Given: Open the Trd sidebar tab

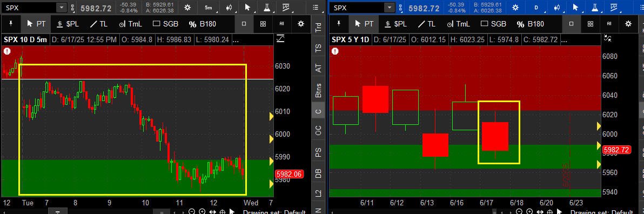Looking at the screenshot, I should pos(318,27).
